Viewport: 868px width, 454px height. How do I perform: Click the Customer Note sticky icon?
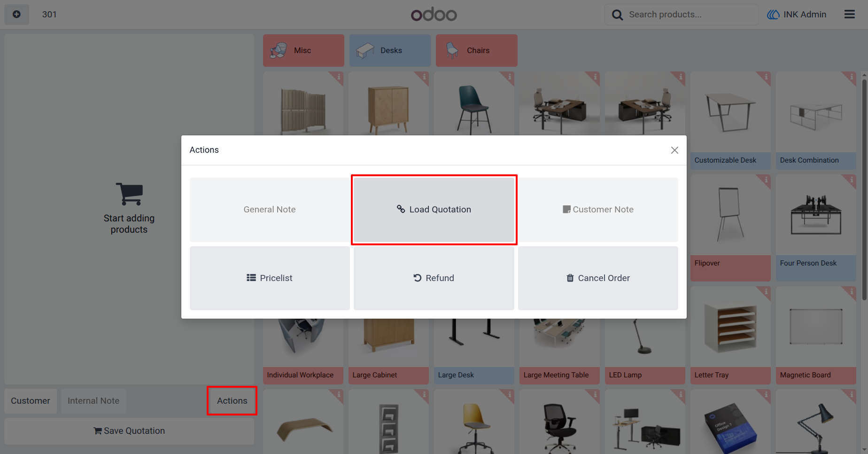pyautogui.click(x=566, y=209)
